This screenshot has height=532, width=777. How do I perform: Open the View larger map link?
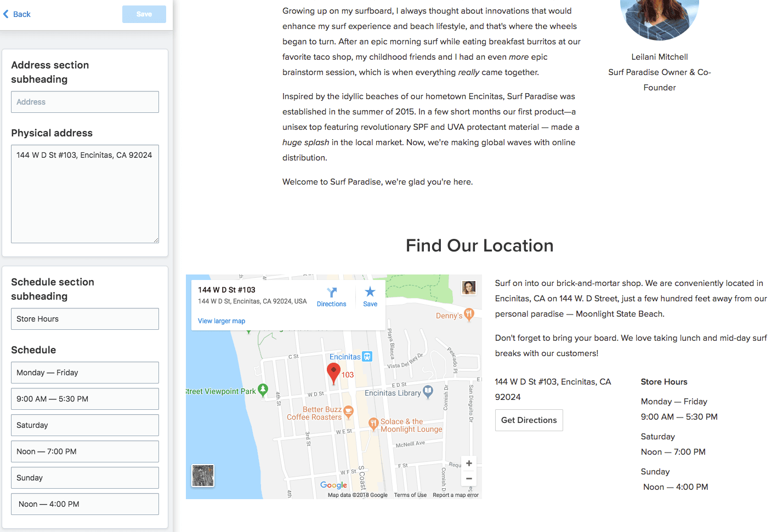(222, 321)
